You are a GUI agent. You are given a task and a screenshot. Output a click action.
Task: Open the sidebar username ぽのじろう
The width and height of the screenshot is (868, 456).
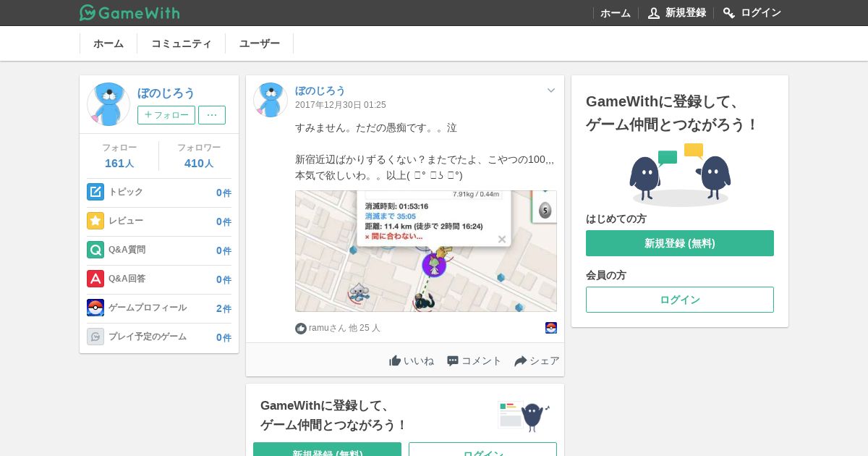tap(166, 93)
